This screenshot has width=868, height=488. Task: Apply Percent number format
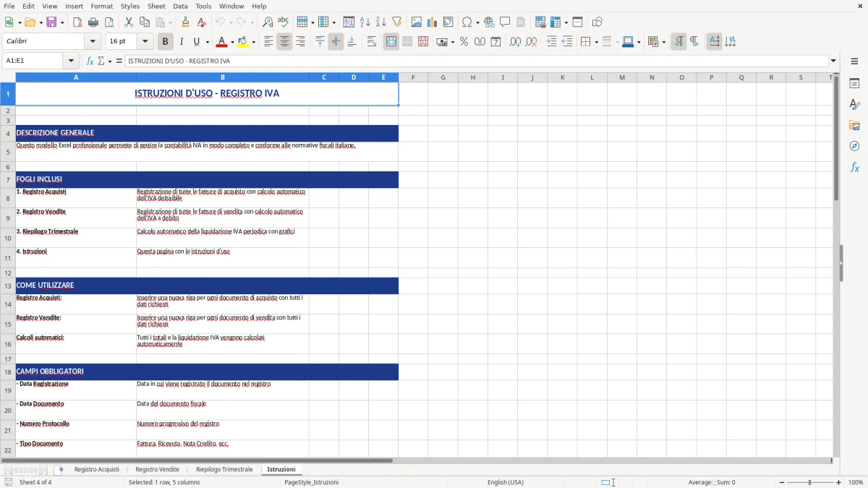click(464, 41)
